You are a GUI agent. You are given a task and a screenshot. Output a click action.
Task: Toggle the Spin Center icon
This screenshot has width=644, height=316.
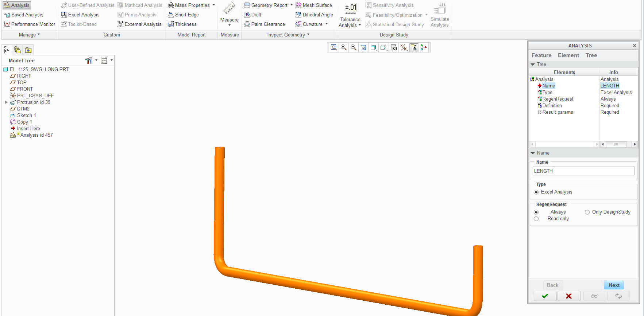coord(424,47)
